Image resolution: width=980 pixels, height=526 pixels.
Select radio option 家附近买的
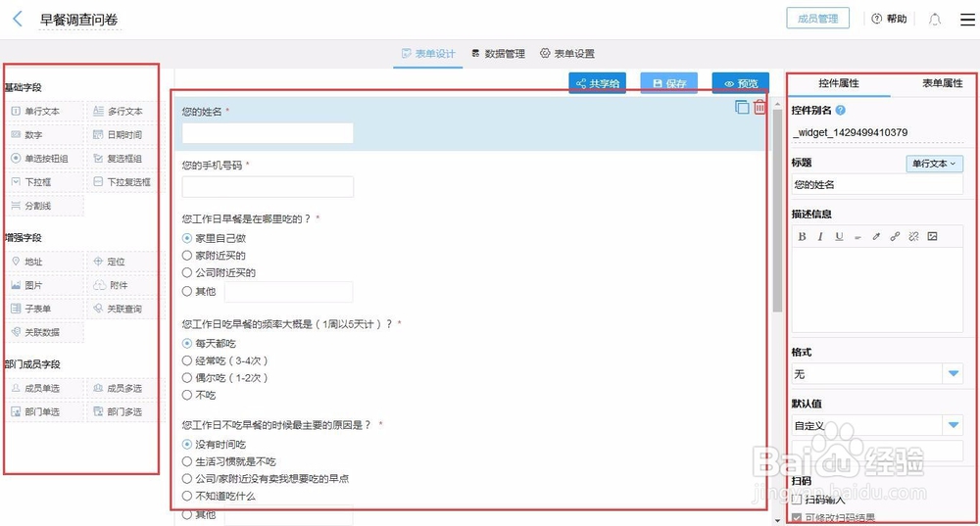pyautogui.click(x=187, y=256)
